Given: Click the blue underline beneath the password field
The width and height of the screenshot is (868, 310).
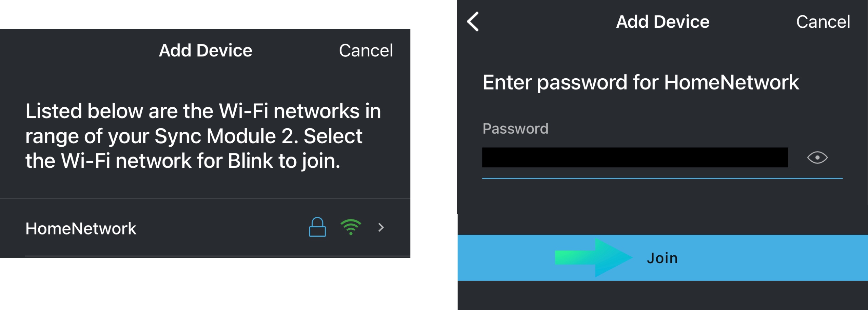Looking at the screenshot, I should click(x=662, y=178).
